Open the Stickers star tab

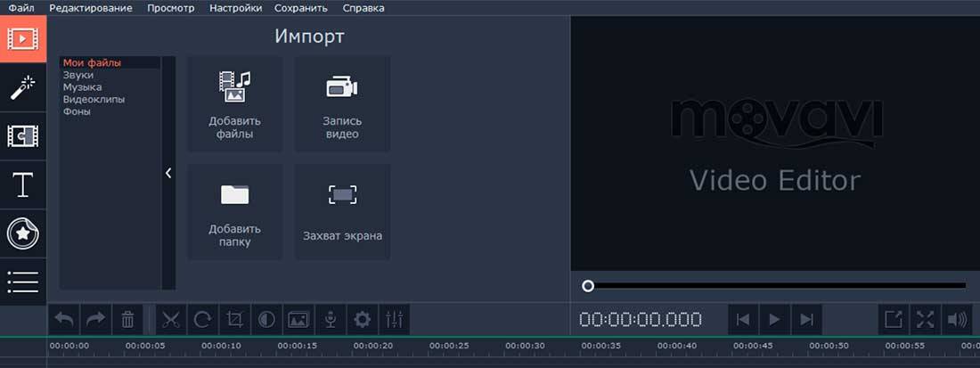click(x=22, y=234)
